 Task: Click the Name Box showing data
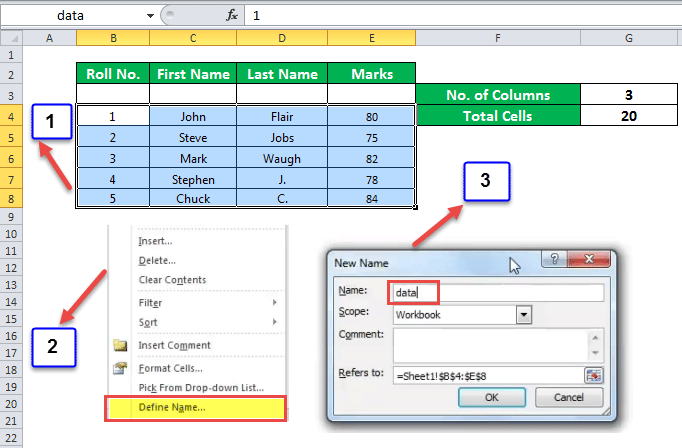(x=70, y=16)
